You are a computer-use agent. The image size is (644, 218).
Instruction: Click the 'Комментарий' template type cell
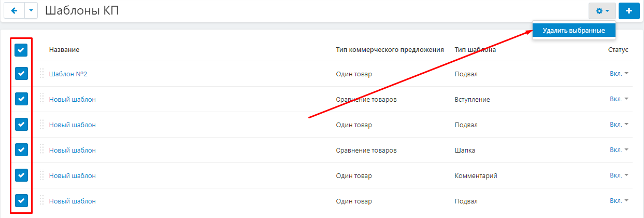476,175
